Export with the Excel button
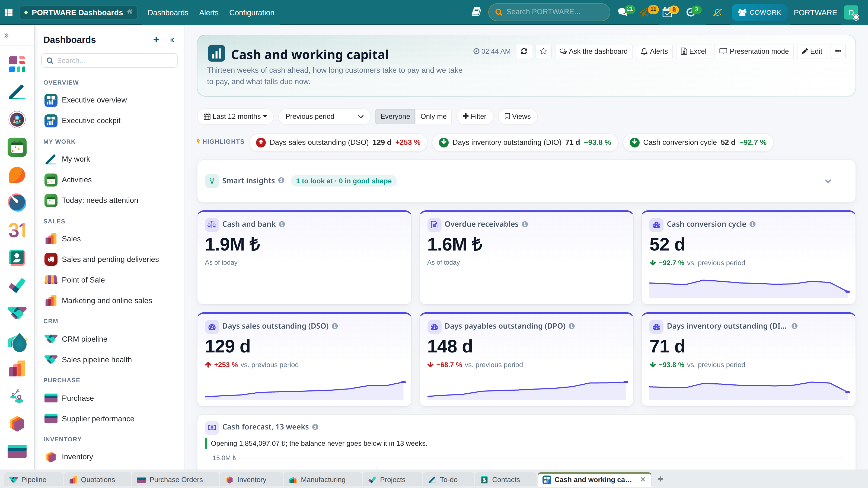The width and height of the screenshot is (868, 488). point(694,51)
